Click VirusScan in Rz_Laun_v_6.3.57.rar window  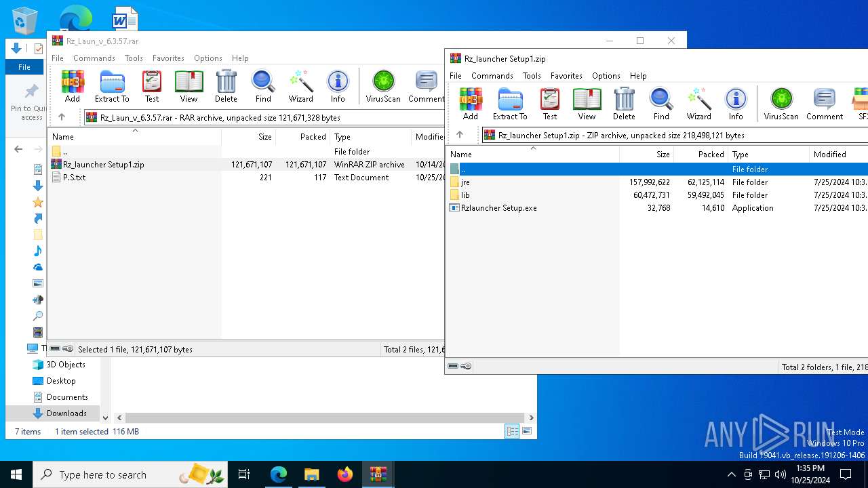tap(383, 86)
